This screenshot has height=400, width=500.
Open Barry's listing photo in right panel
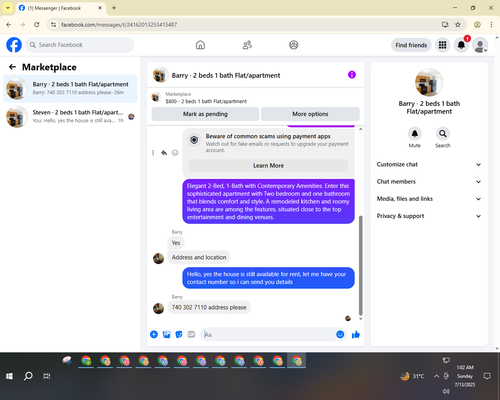point(429,82)
